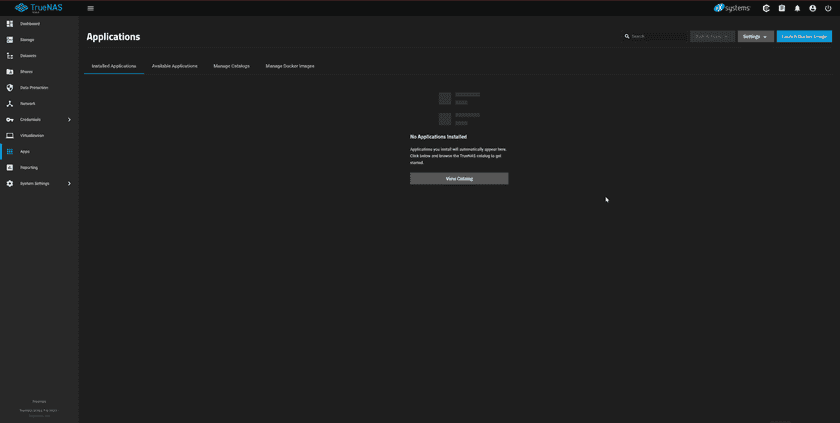Open Datasets page
This screenshot has height=423, width=840.
[x=27, y=56]
